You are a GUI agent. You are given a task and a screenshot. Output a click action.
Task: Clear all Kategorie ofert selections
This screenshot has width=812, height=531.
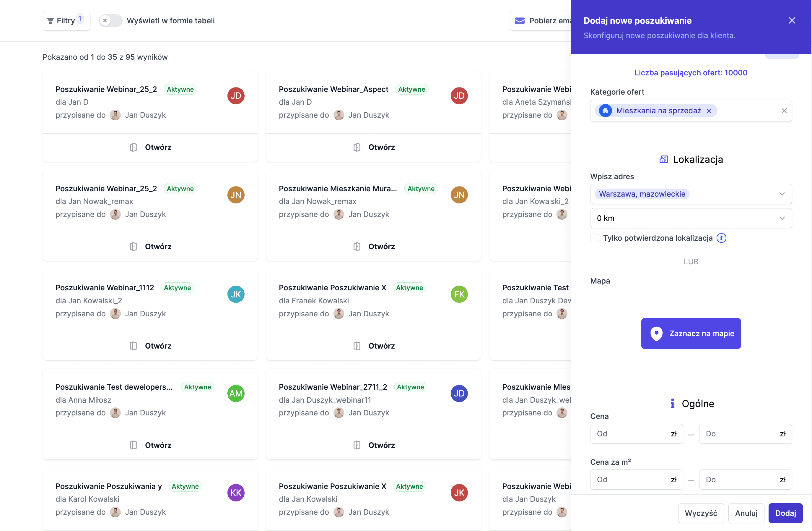784,111
